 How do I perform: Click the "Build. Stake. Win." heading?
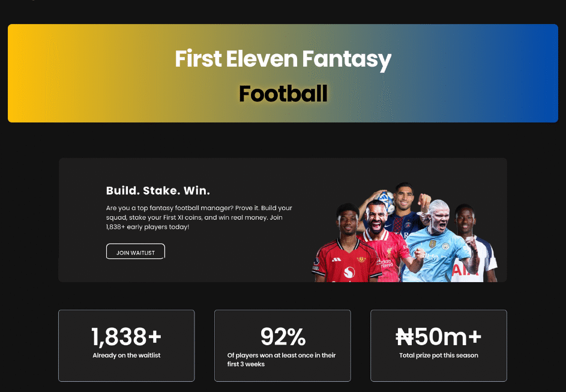click(x=158, y=191)
